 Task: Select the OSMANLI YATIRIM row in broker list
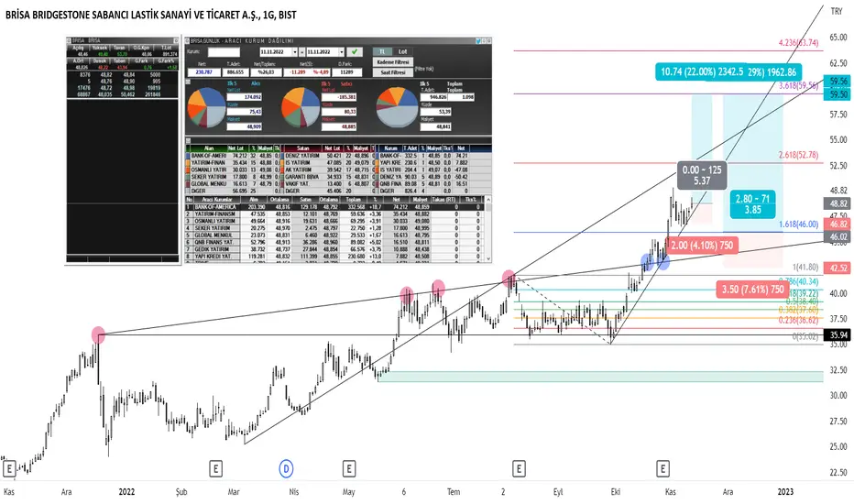coord(334,221)
